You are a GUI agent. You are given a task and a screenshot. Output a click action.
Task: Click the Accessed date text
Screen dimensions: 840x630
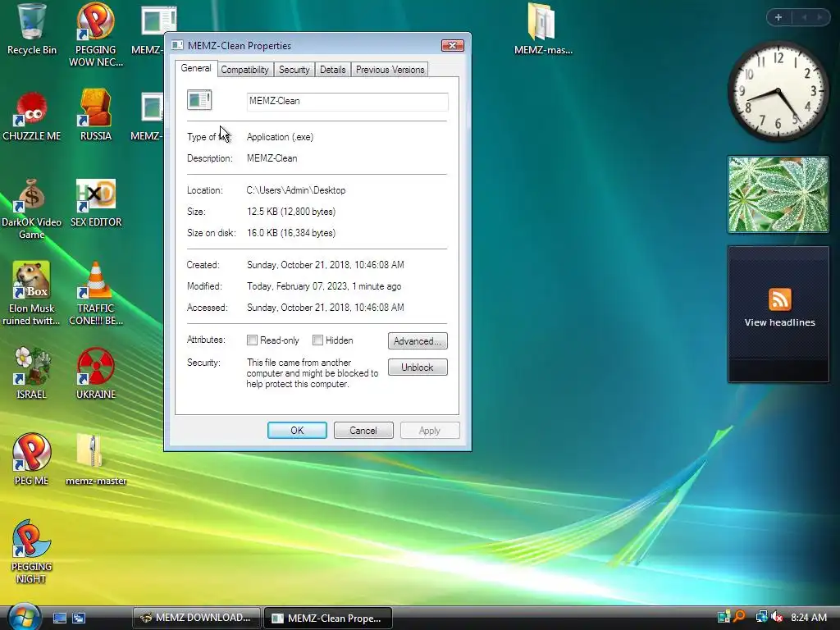pos(325,308)
